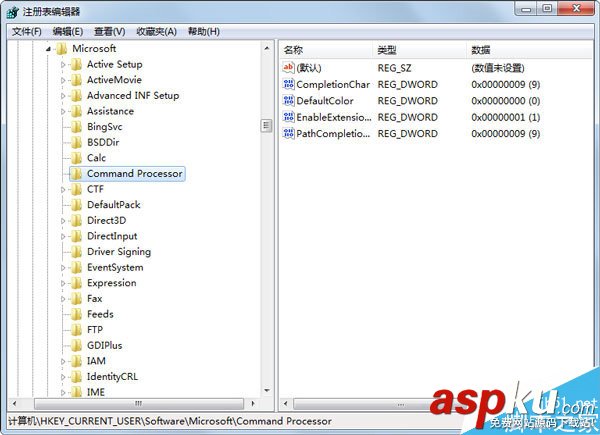Click the EnableExtensio... DWORD icon

click(x=288, y=117)
